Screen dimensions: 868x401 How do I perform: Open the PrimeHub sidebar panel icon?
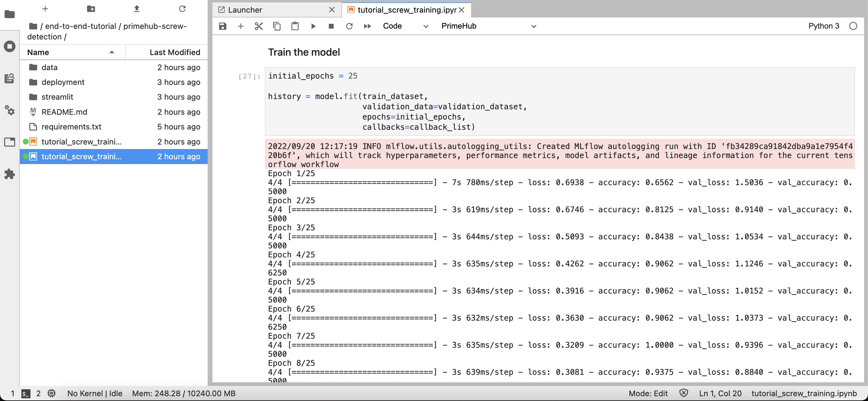point(9,79)
